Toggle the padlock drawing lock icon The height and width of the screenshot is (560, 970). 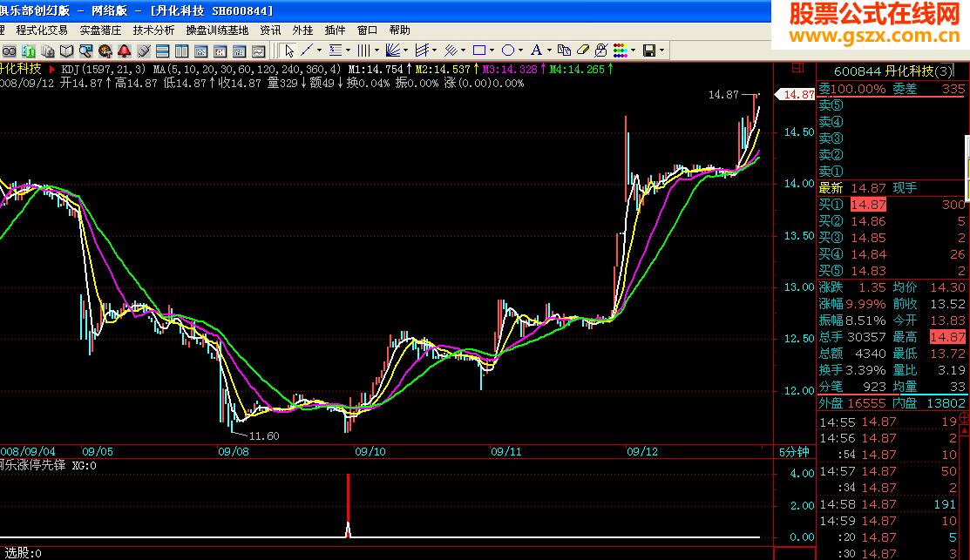point(601,51)
